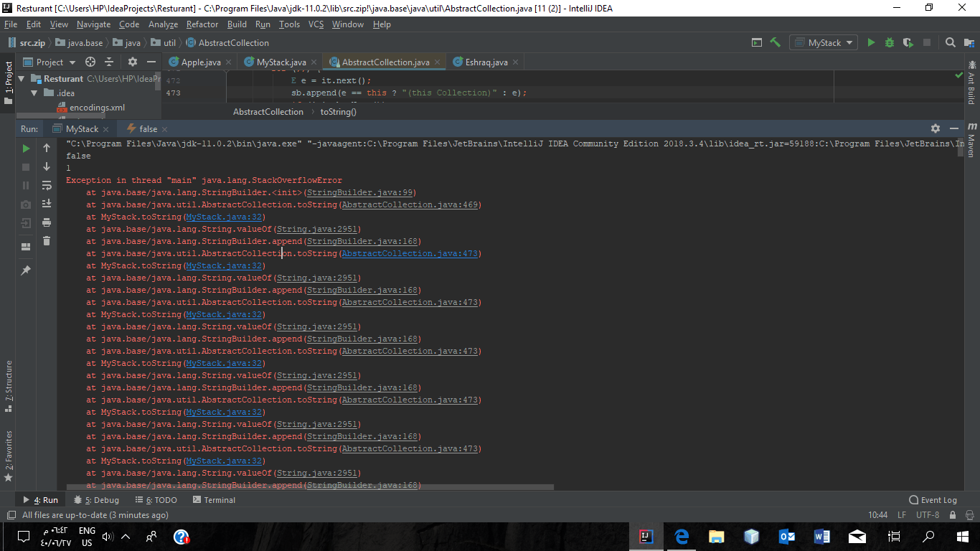
Task: Collapse all nodes in the Project panel
Action: (109, 62)
